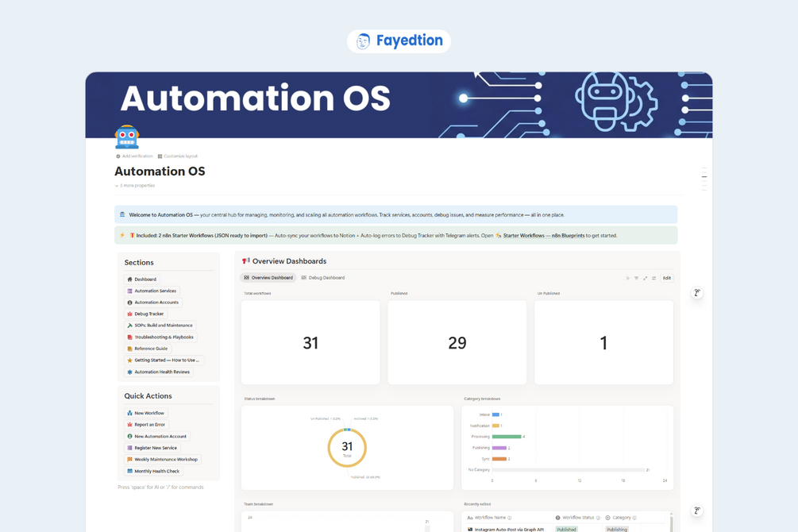Click the info icon next to Workflow Name column
Viewport: 798px width, 532px height.
510,518
